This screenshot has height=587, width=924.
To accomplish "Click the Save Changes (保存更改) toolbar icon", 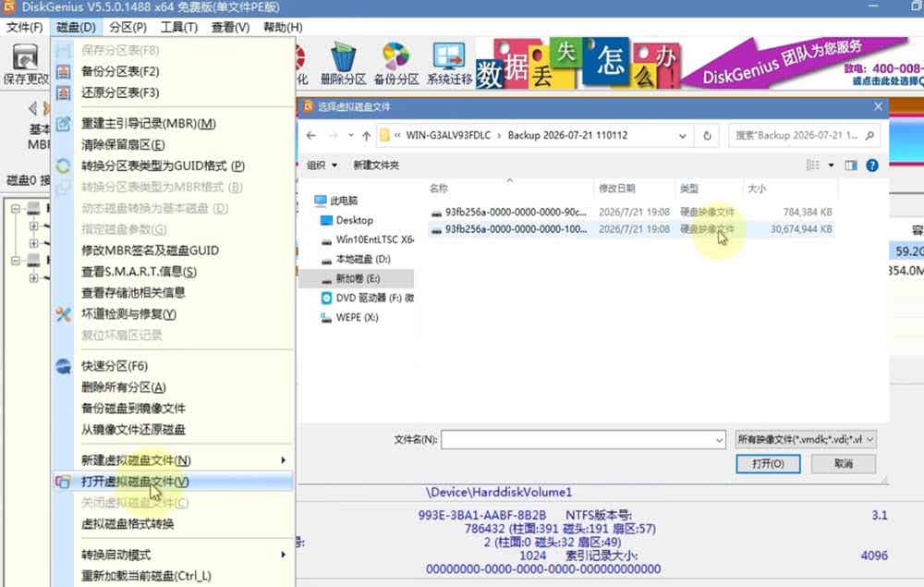I will pyautogui.click(x=25, y=59).
